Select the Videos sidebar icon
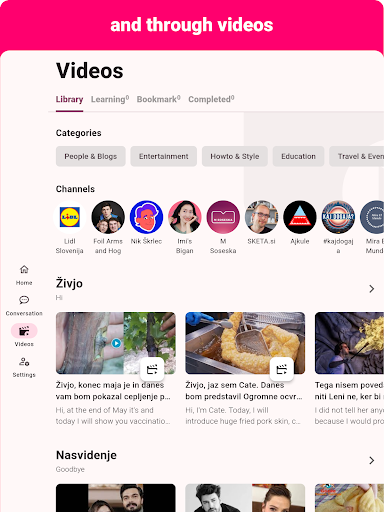This screenshot has width=384, height=512. coord(24,331)
